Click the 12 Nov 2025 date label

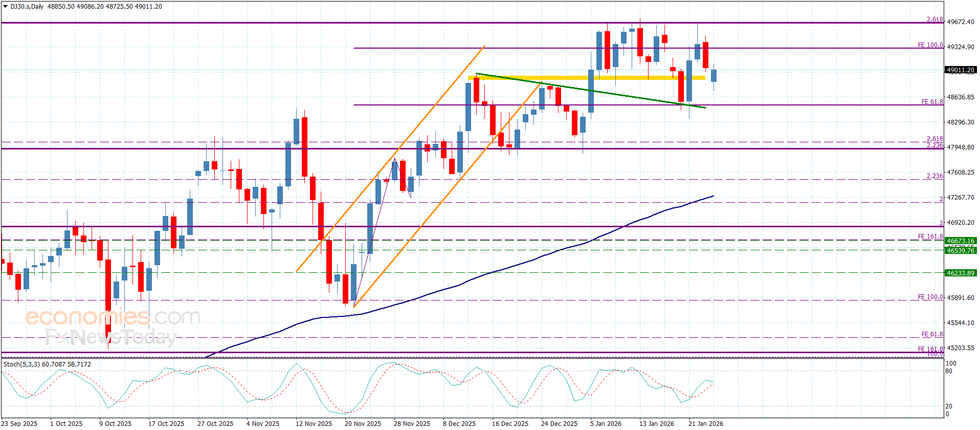coord(314,423)
